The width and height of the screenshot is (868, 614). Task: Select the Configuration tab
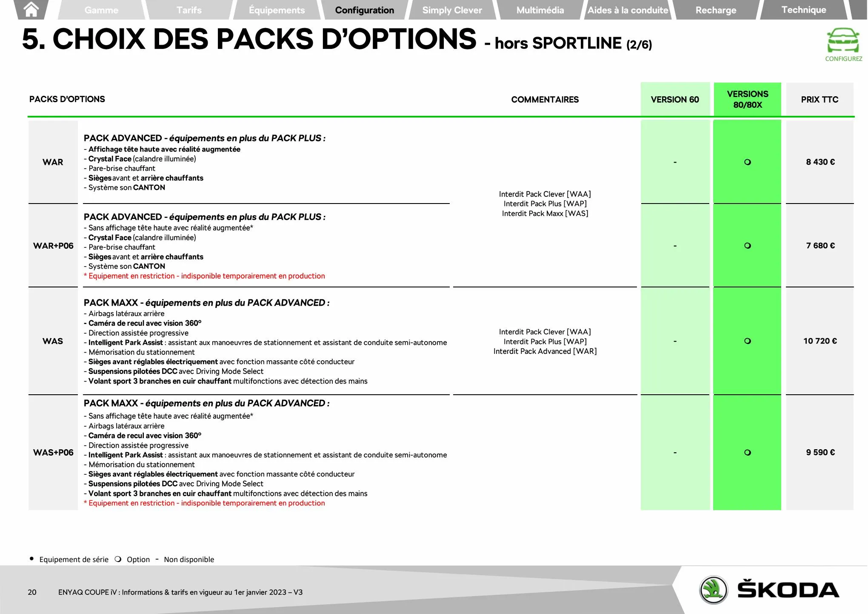coord(365,10)
